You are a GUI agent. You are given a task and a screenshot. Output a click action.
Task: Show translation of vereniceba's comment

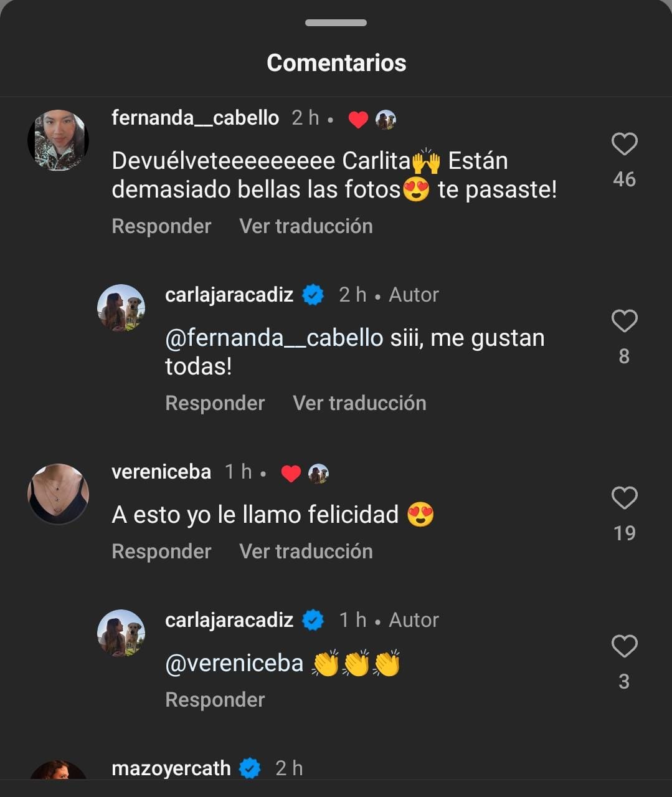pos(306,551)
